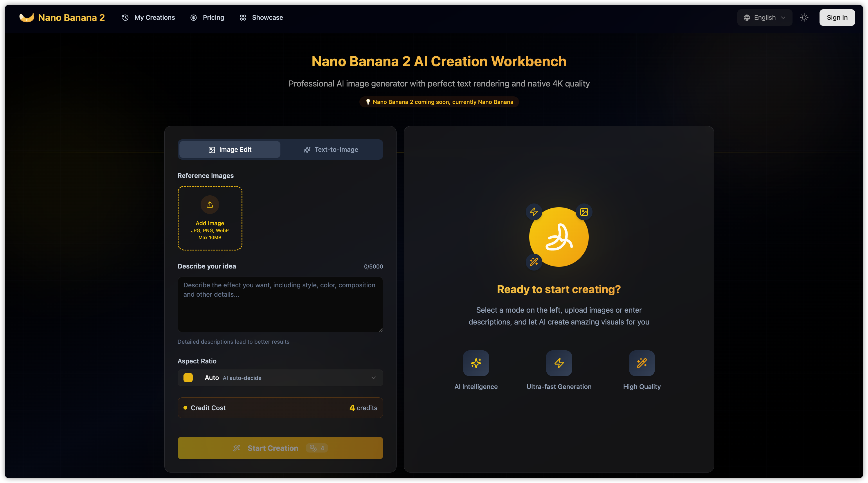
Task: Click the image badge beside the banana
Action: (584, 212)
